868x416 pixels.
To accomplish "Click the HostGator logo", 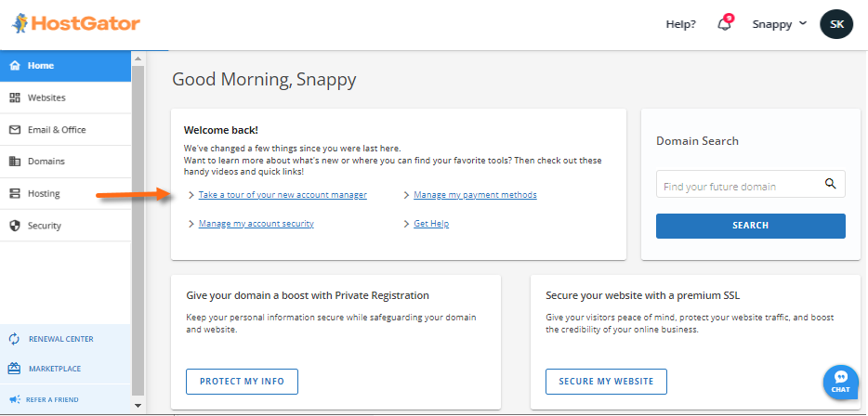I will point(75,24).
